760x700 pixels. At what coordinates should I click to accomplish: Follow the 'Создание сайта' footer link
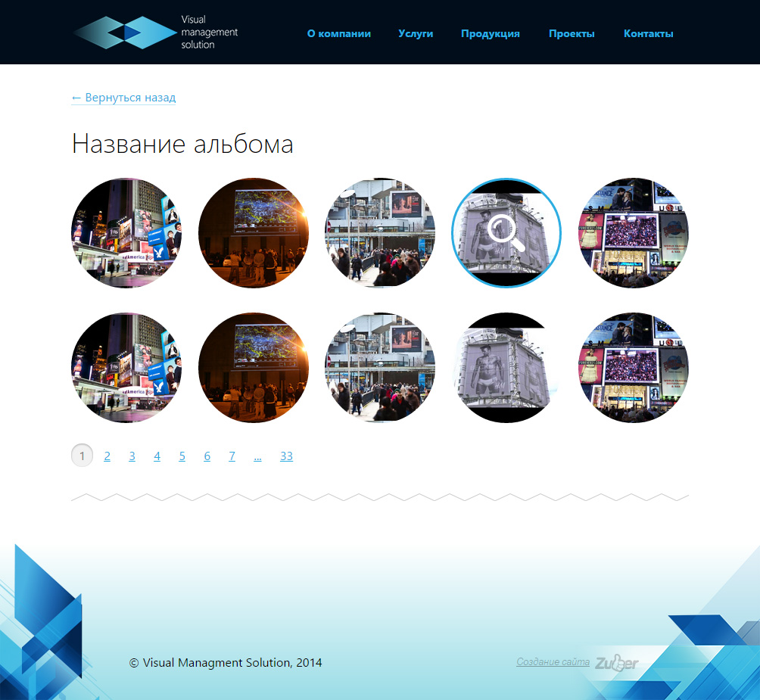(553, 662)
